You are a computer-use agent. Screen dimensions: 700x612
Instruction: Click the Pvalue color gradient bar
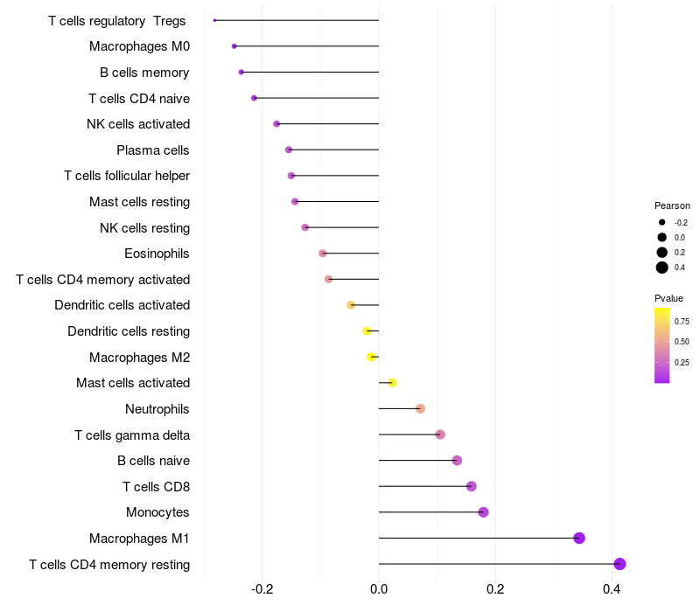click(662, 344)
